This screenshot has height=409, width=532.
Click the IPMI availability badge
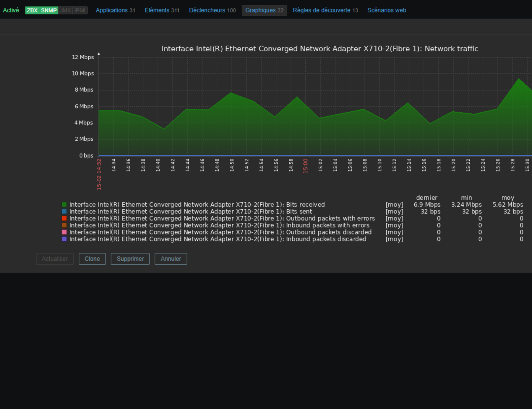click(x=80, y=11)
